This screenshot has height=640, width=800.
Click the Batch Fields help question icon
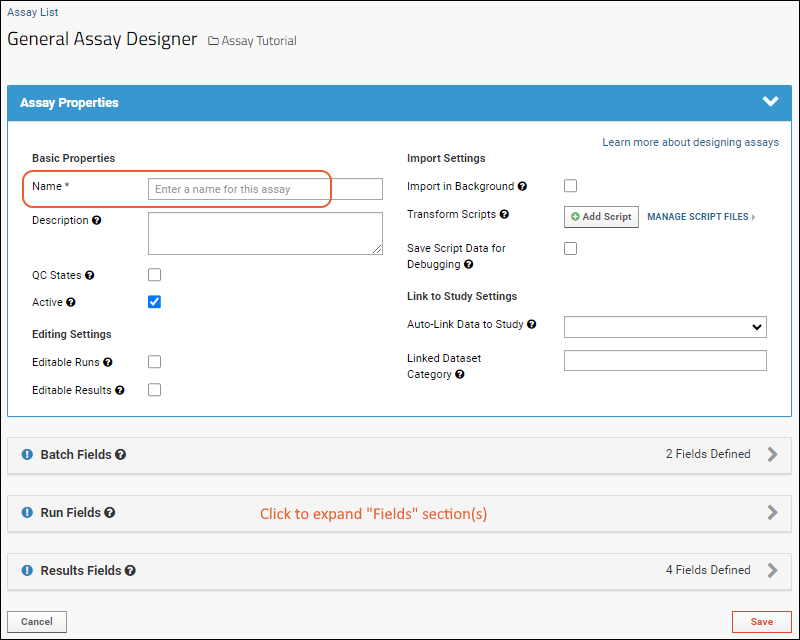[x=120, y=455]
